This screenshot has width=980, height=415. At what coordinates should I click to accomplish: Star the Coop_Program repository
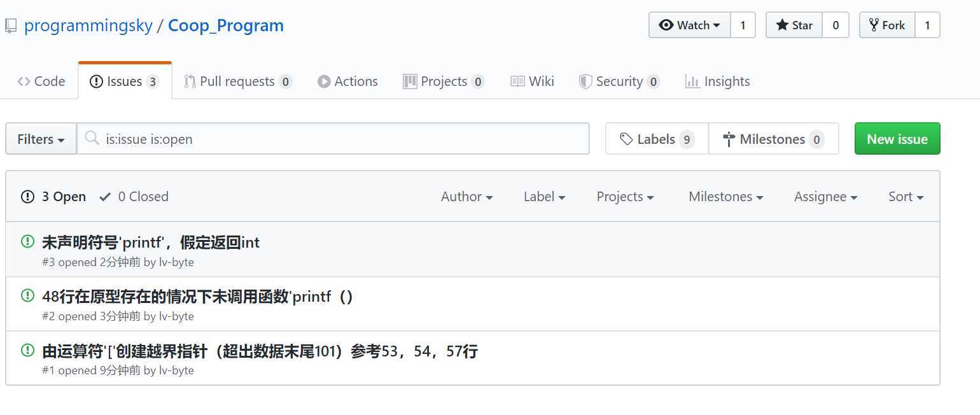[794, 25]
